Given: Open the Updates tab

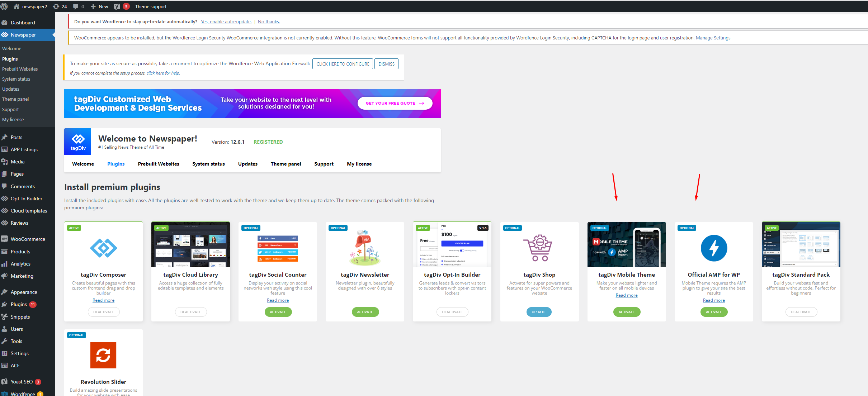Looking at the screenshot, I should coord(248,164).
